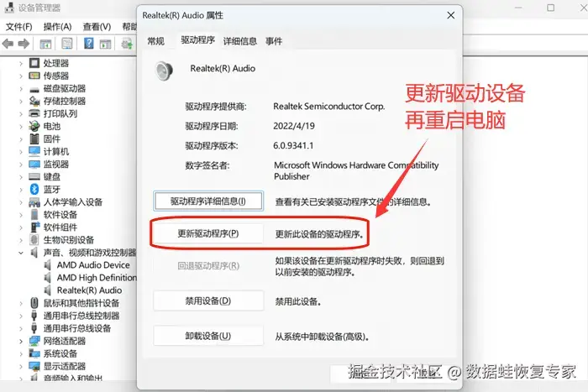Click the Bluetooth icon beside 蓝牙

(x=34, y=189)
